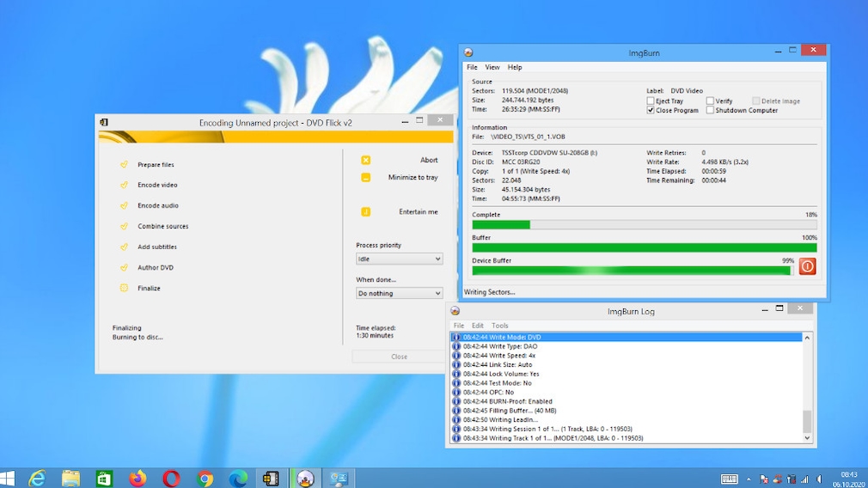868x488 pixels.
Task: Open the touch keyboard tray icon
Action: tap(729, 479)
